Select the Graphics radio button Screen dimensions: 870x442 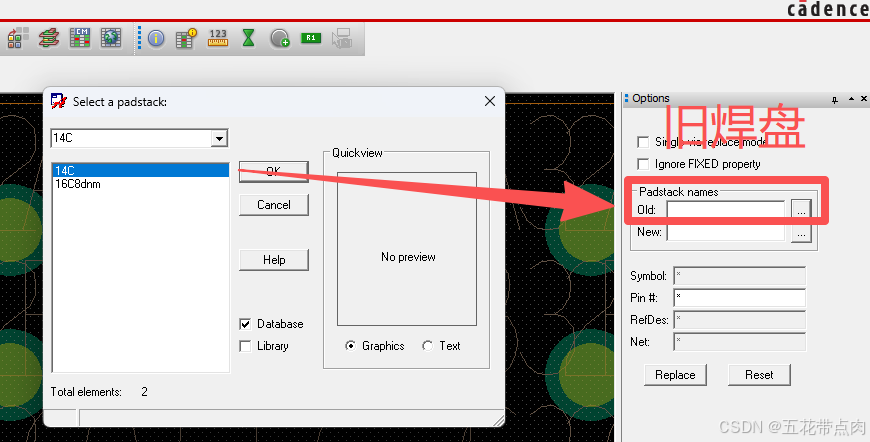350,346
